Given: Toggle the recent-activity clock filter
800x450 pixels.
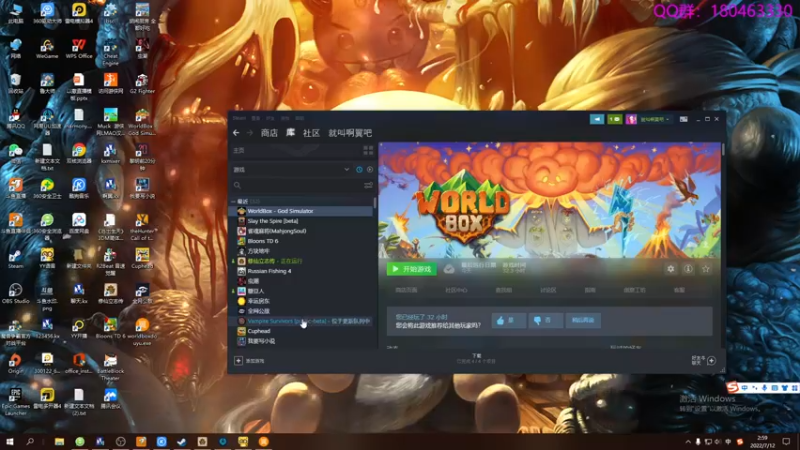Looking at the screenshot, I should 359,169.
